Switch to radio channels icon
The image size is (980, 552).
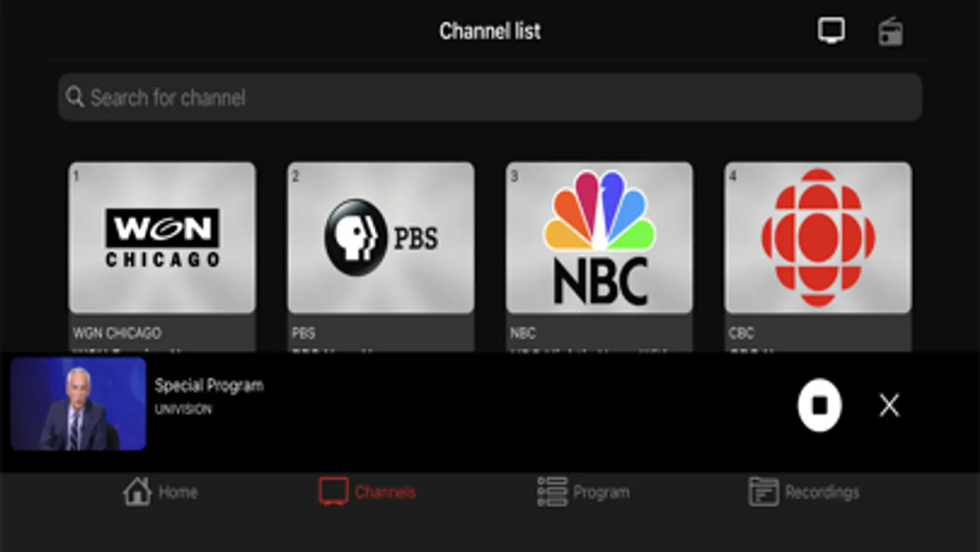[x=890, y=31]
